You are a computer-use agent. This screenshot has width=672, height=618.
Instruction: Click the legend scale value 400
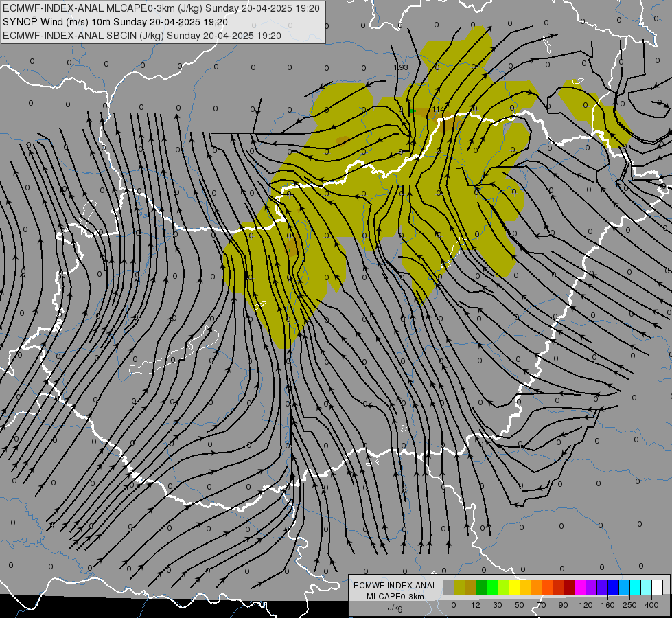pyautogui.click(x=651, y=605)
